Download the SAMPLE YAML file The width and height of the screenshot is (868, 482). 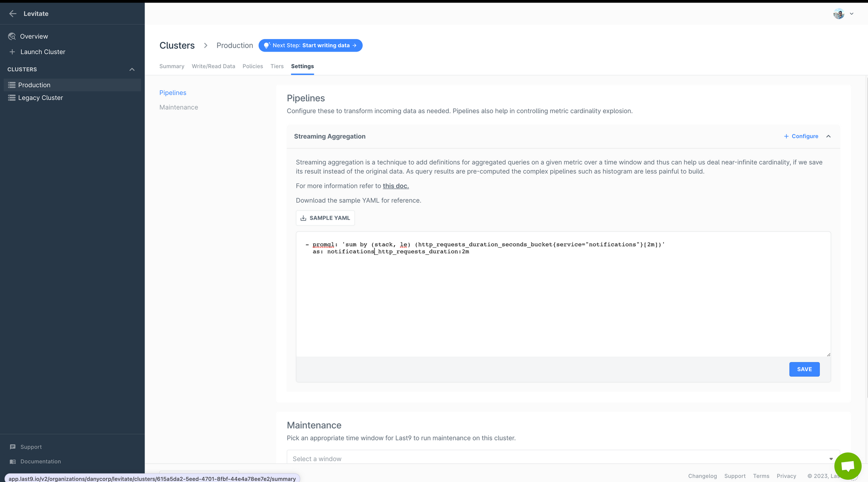pos(325,218)
